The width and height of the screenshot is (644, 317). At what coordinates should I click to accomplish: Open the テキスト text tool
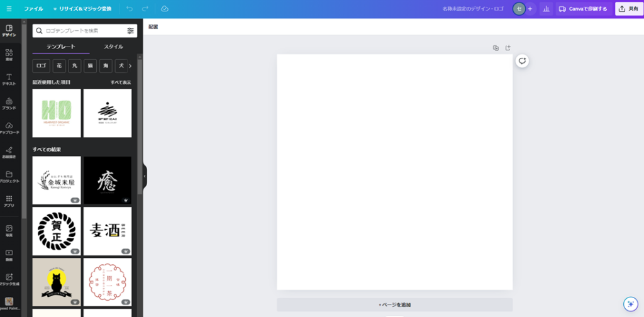(9, 79)
